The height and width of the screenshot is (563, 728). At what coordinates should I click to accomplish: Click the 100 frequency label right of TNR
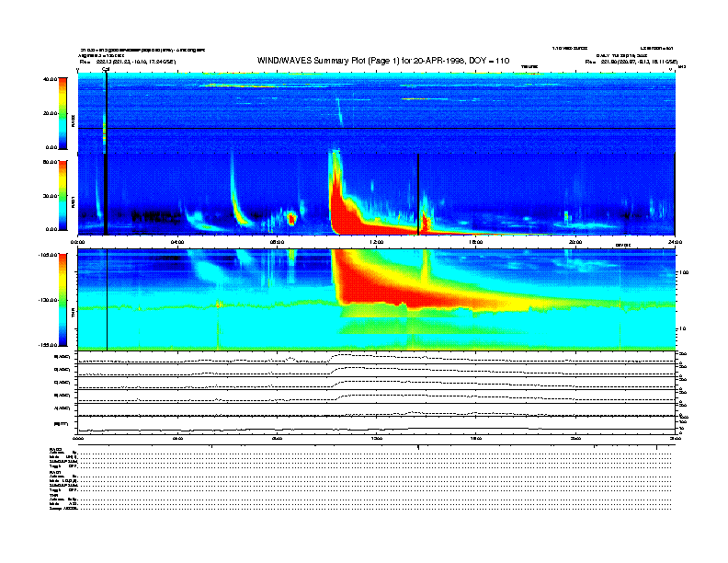pyautogui.click(x=684, y=272)
